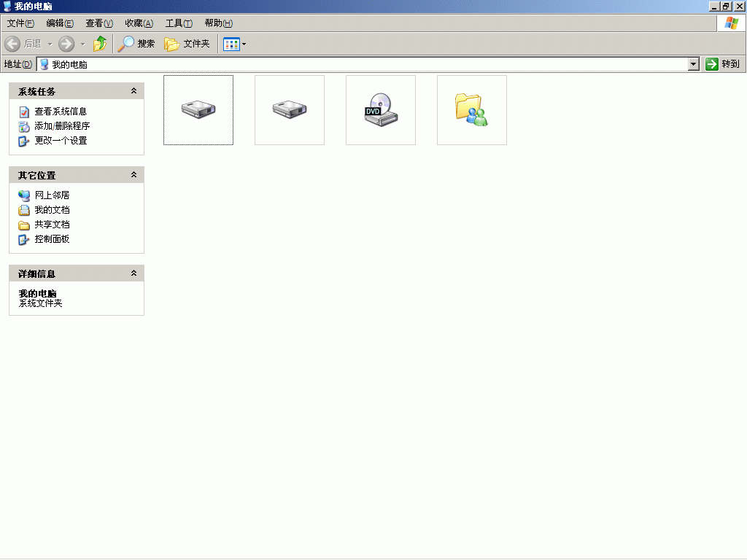
Task: Open the 编辑(E) menu
Action: point(60,23)
